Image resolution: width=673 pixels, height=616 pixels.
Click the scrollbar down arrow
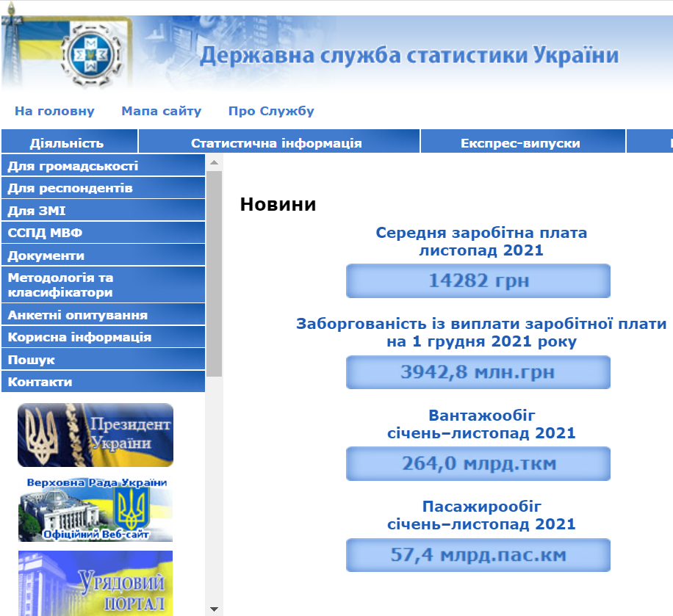click(214, 607)
